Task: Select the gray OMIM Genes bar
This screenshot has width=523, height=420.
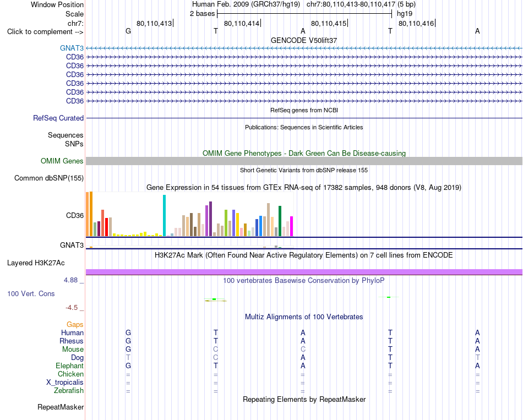Action: pyautogui.click(x=304, y=161)
